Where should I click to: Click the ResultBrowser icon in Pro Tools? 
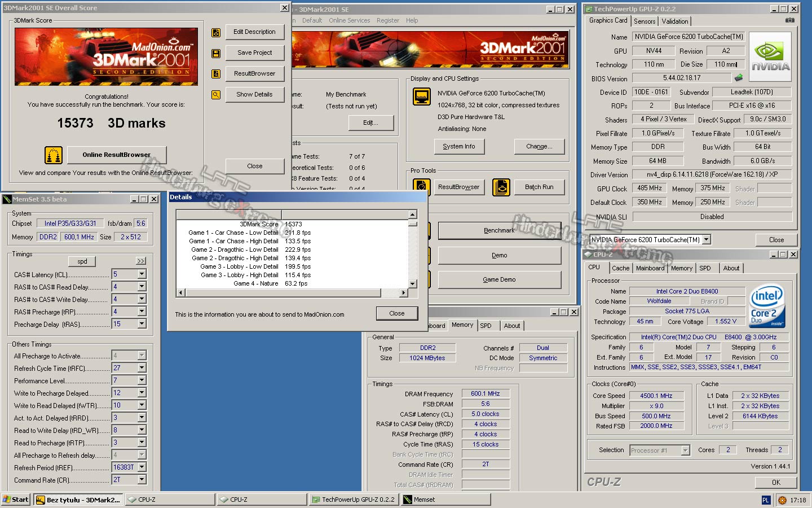(422, 187)
